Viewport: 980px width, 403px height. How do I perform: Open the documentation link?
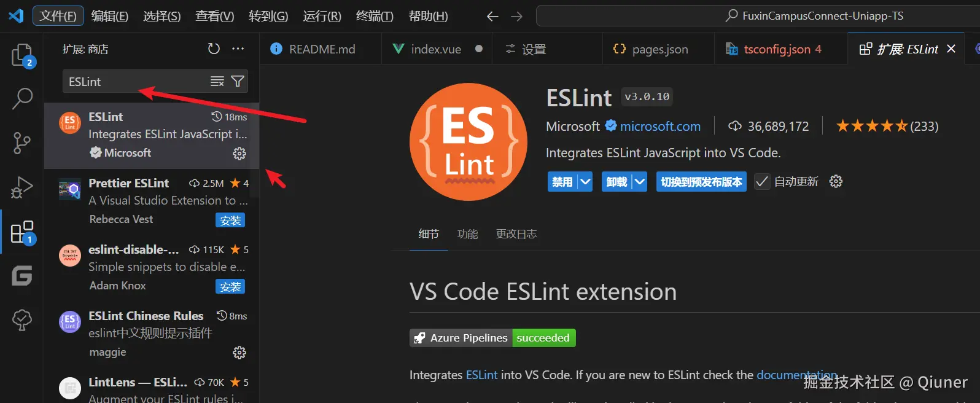797,375
